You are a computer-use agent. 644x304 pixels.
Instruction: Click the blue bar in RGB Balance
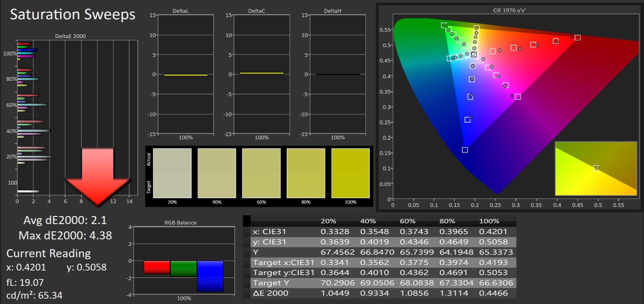pyautogui.click(x=210, y=276)
